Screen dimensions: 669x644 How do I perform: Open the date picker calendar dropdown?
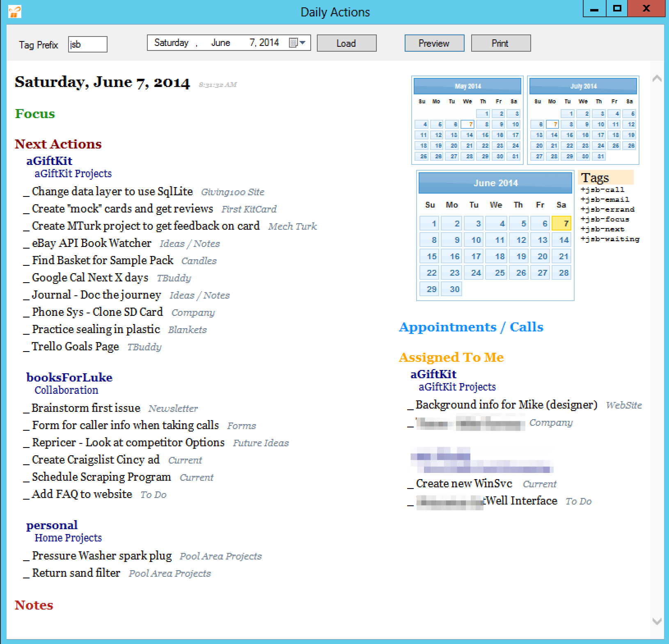coord(298,43)
